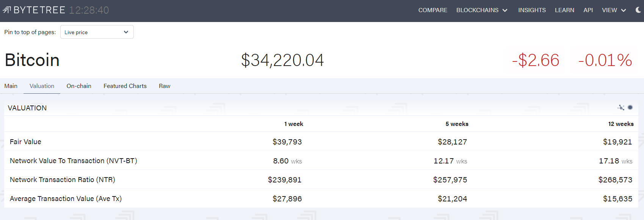644x220 pixels.
Task: Click the network graph icon in Valuation panel
Action: (x=621, y=108)
